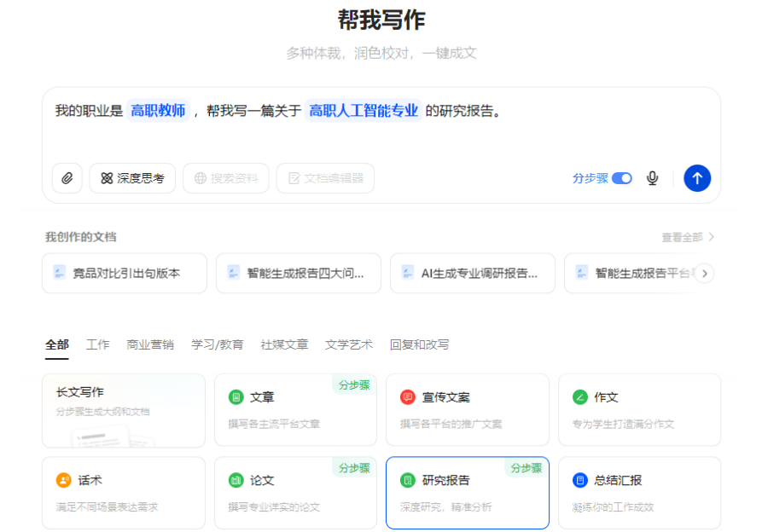The image size is (768, 532).
Task: Switch to the 文学艺术 category tab
Action: coord(348,344)
